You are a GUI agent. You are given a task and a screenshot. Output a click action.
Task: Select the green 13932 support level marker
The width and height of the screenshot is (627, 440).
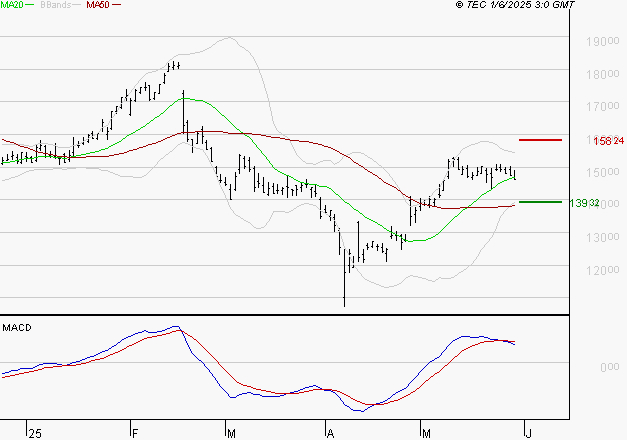[x=541, y=202]
